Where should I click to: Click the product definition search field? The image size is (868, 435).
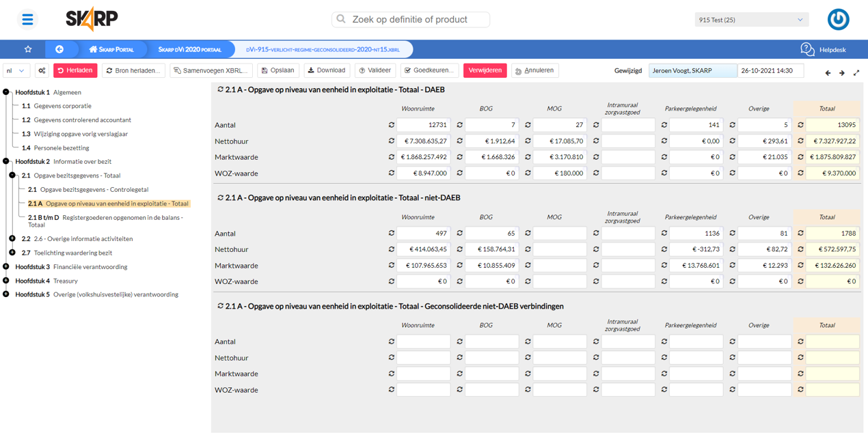point(411,20)
